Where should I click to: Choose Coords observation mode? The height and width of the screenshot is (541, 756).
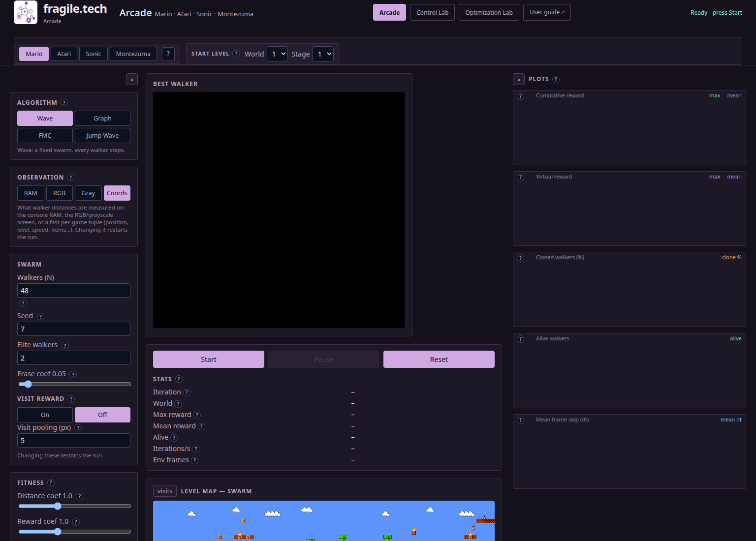tap(117, 193)
